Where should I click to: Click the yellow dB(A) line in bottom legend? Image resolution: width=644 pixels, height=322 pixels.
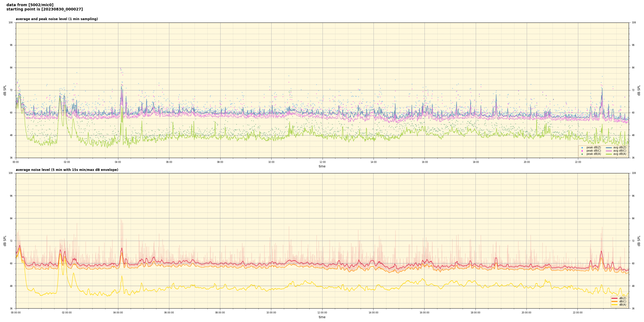pyautogui.click(x=614, y=305)
